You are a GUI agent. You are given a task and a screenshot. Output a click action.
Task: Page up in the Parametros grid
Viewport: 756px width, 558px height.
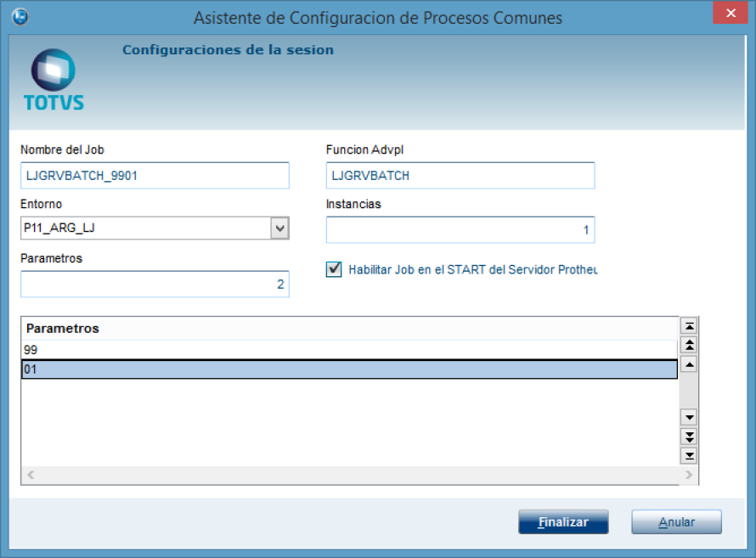tap(690, 345)
